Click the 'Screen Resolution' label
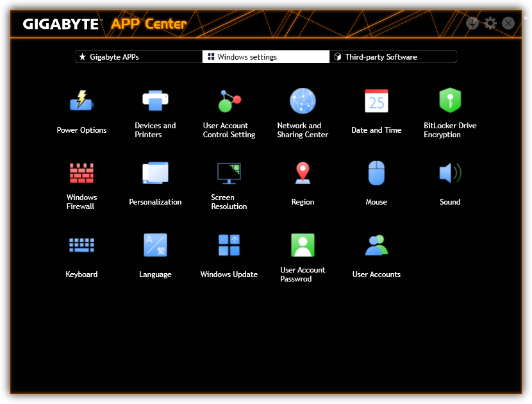 point(229,202)
